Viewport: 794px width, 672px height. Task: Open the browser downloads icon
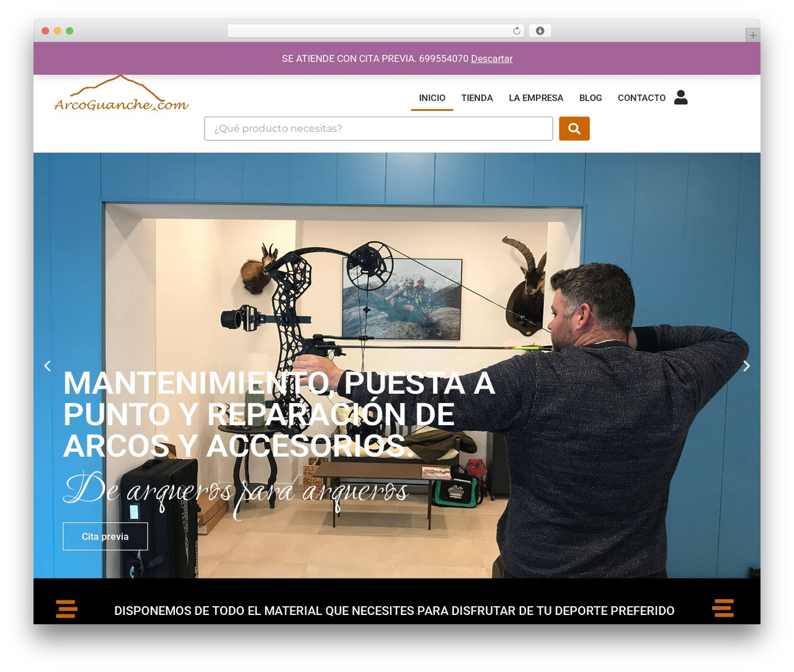click(540, 31)
